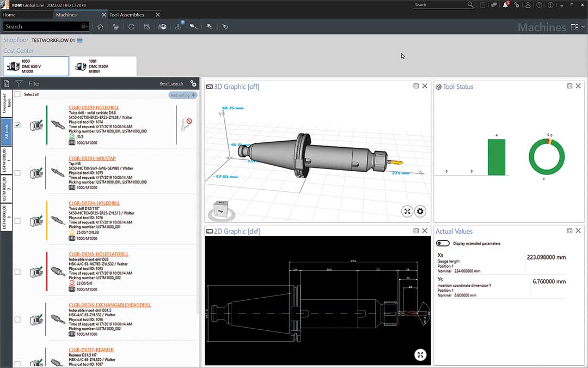Open the CLGR-D0301-HOLEDRILL link
The image size is (588, 368).
pyautogui.click(x=94, y=107)
